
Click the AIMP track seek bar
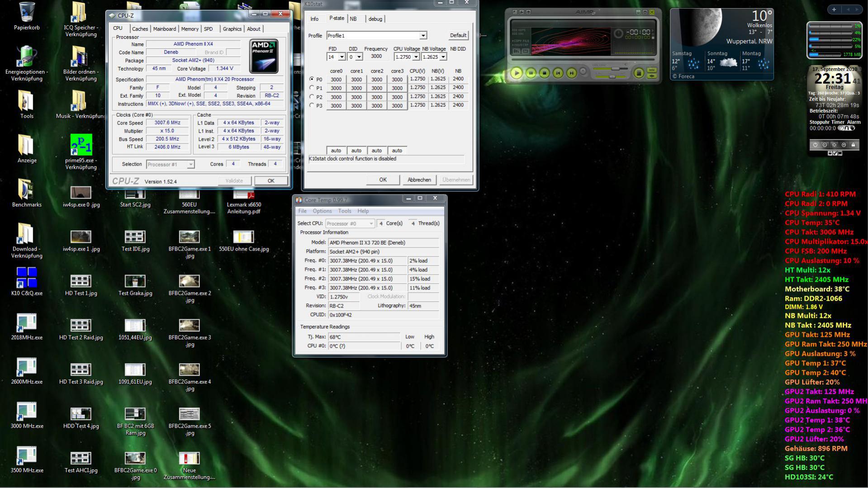point(583,59)
